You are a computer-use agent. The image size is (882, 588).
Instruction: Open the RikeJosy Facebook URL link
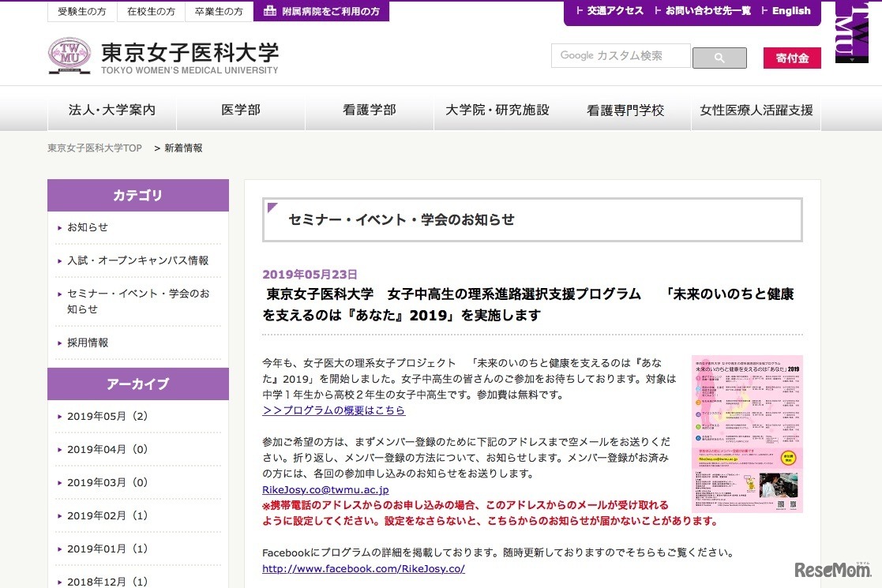coord(363,568)
